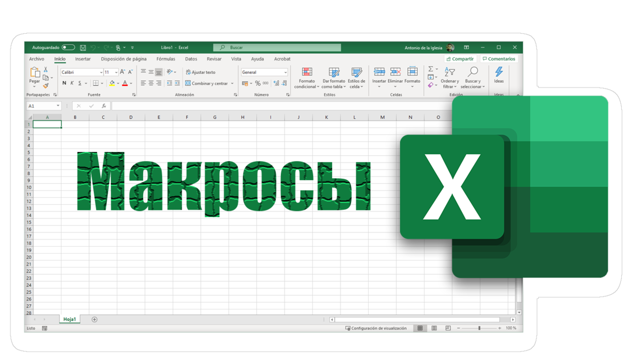The width and height of the screenshot is (625, 364).
Task: Open Dar formato como tabla
Action: pos(334,78)
